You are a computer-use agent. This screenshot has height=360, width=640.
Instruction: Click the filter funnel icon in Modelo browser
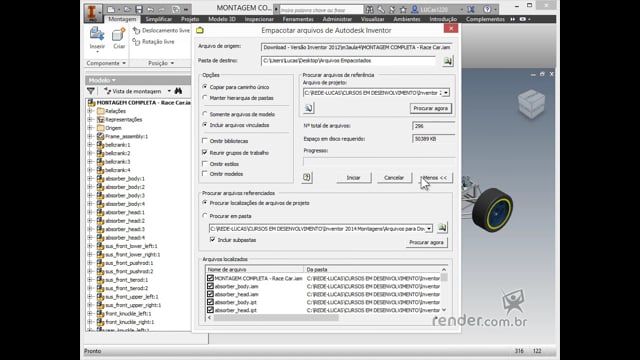click(x=91, y=91)
